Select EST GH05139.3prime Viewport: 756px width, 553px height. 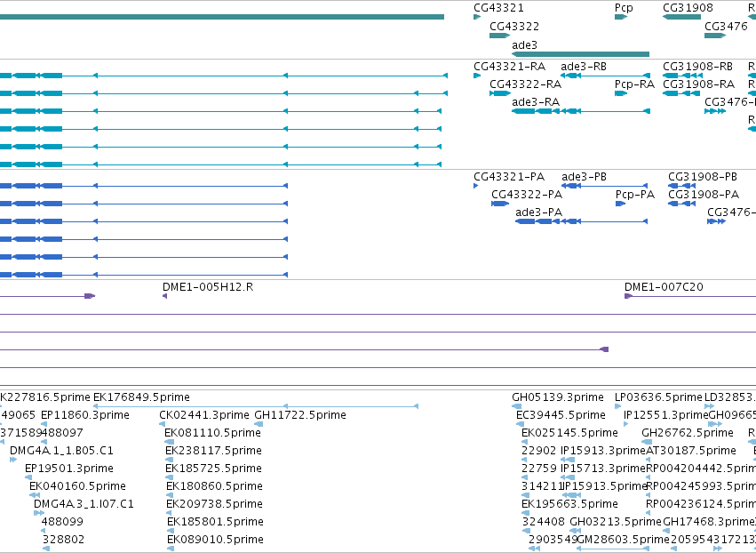[x=558, y=397]
